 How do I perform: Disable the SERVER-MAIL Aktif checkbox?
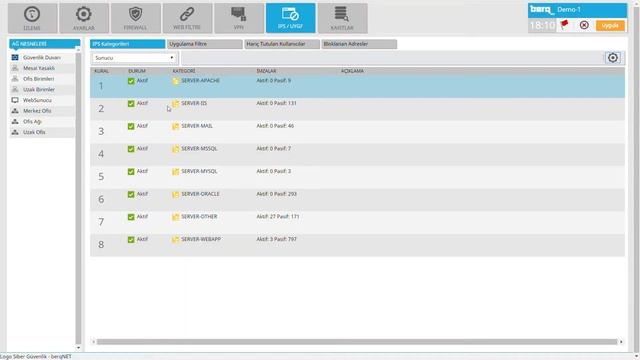point(131,127)
